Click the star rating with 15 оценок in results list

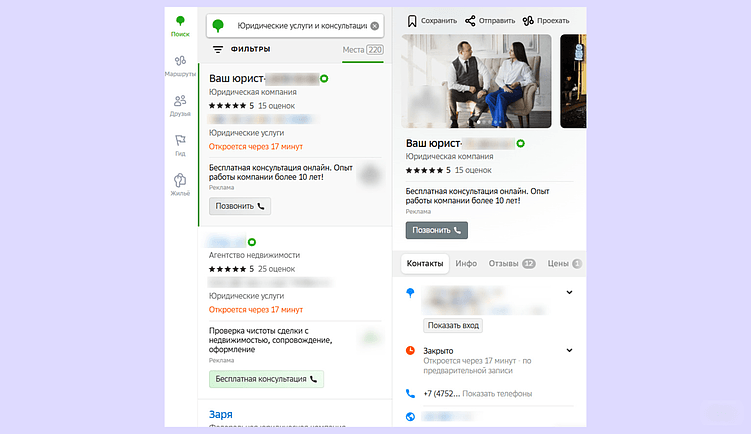[252, 106]
